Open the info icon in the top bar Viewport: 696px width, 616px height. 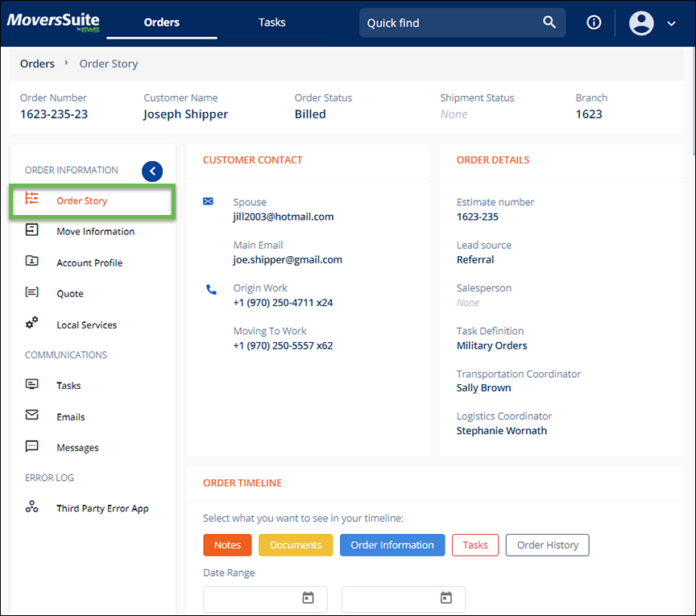pyautogui.click(x=594, y=23)
